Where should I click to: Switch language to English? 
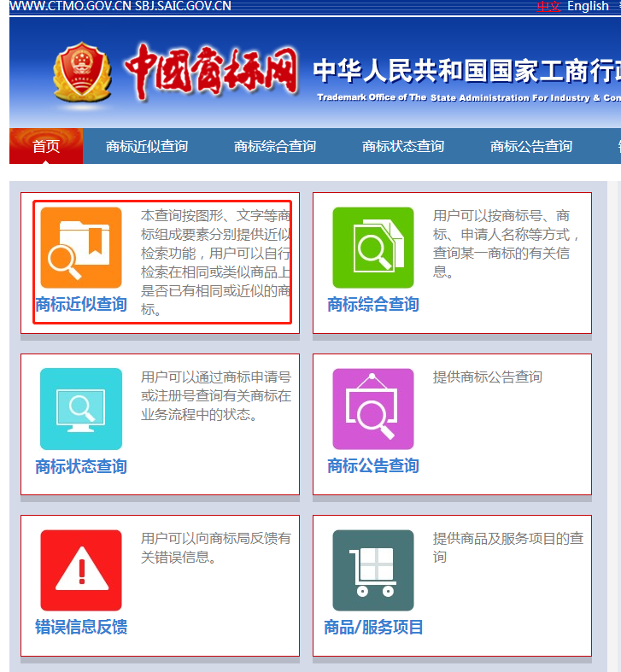pyautogui.click(x=588, y=6)
